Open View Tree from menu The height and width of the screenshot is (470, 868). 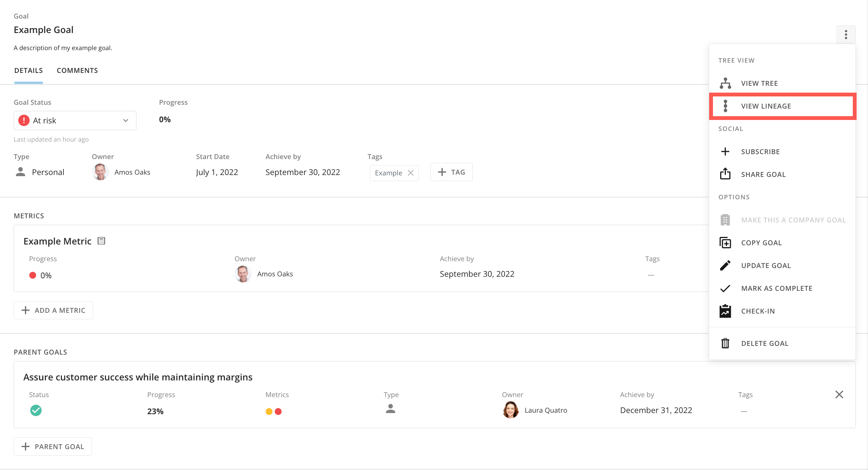coord(759,83)
